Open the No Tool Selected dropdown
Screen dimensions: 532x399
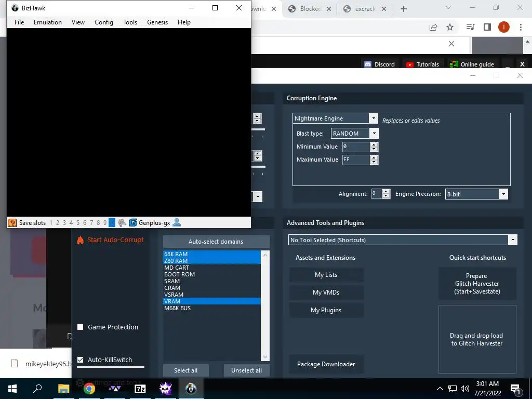coord(513,240)
